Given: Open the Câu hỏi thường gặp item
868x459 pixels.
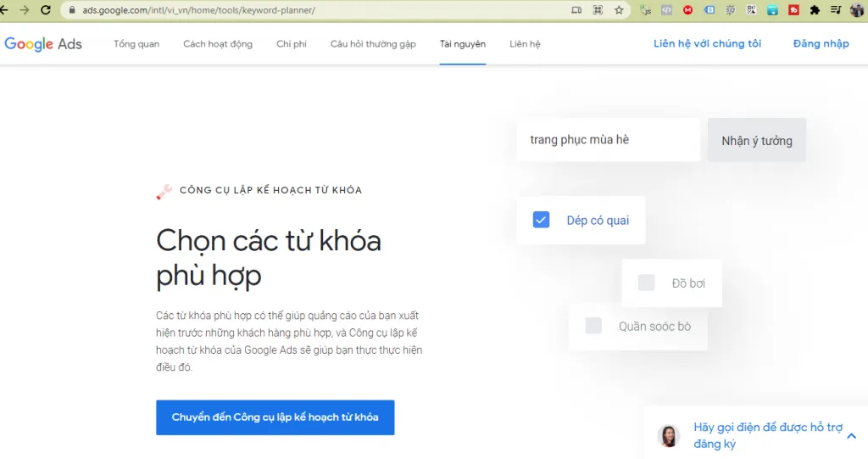Looking at the screenshot, I should click(x=373, y=44).
